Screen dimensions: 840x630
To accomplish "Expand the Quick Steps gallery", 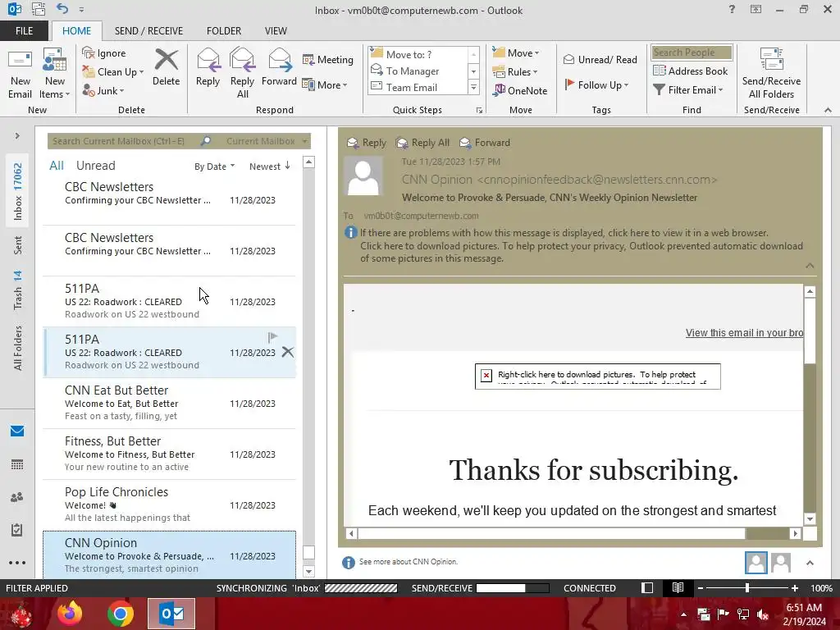I will (x=473, y=87).
